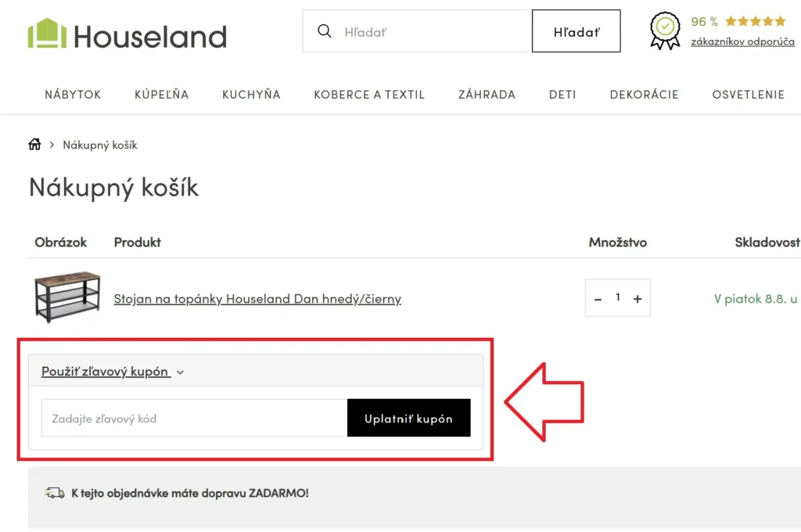Click the Houseland logo

pyautogui.click(x=127, y=34)
